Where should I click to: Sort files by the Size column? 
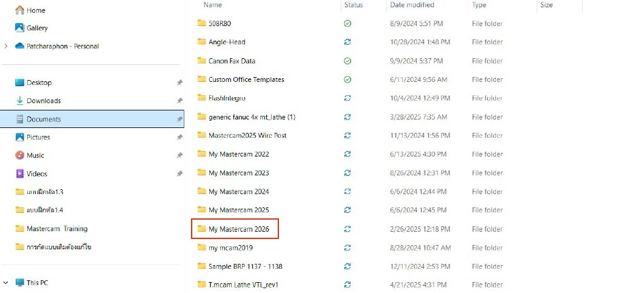coord(546,5)
